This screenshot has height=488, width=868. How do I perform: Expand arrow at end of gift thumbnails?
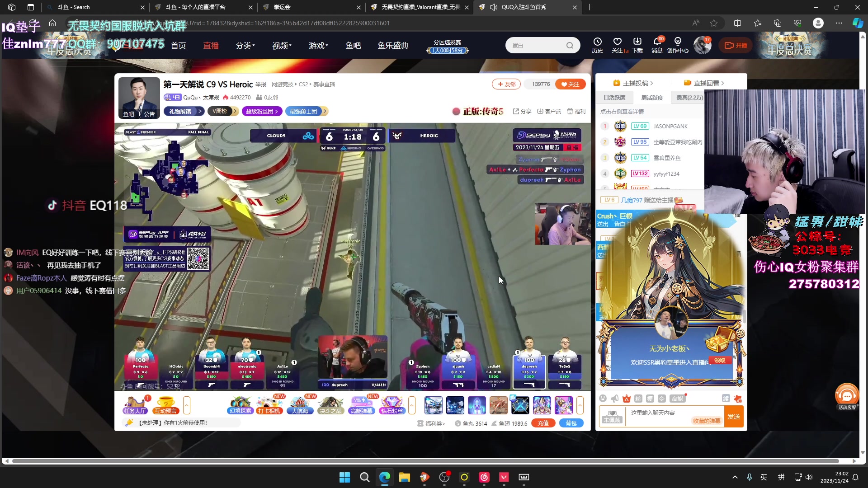580,405
